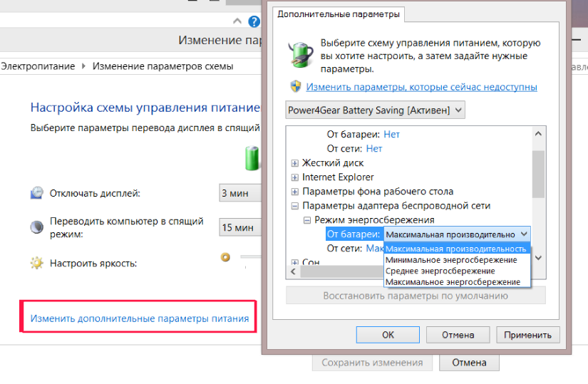This screenshot has width=588, height=384.
Task: Collapse the Режим энергосбережения node
Action: (x=306, y=220)
